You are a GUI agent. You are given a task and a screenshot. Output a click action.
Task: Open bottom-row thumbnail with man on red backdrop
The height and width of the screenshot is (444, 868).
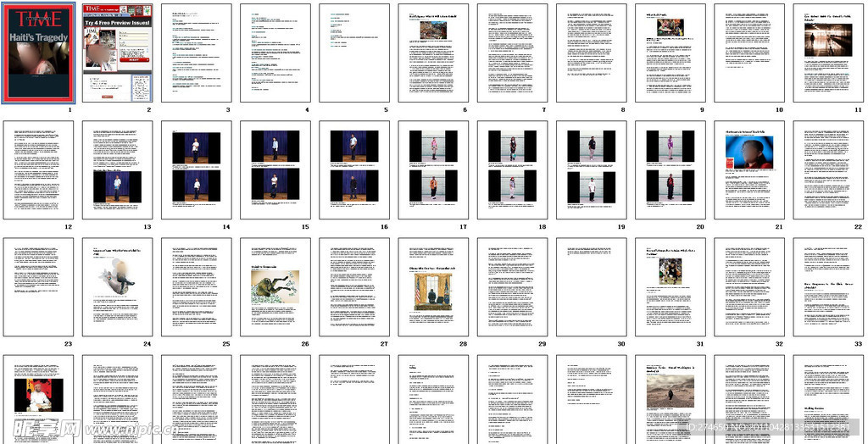point(38,400)
